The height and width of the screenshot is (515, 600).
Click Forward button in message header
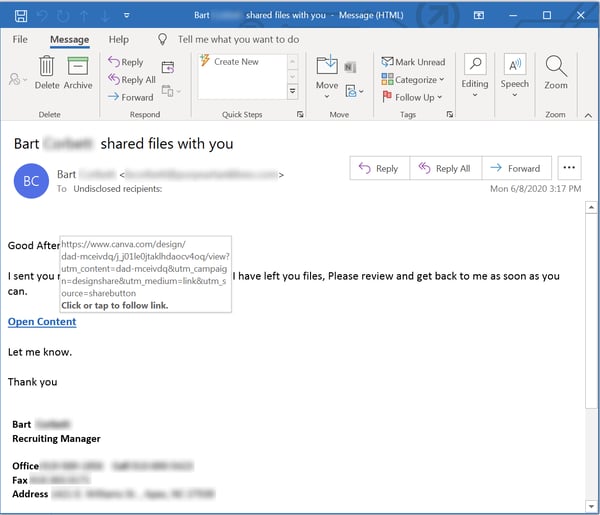[516, 168]
